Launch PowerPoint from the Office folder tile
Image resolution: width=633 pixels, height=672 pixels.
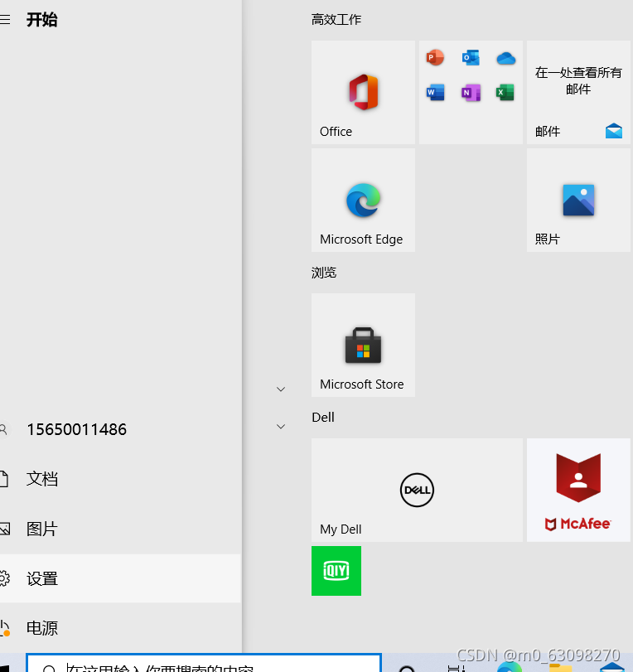(435, 57)
